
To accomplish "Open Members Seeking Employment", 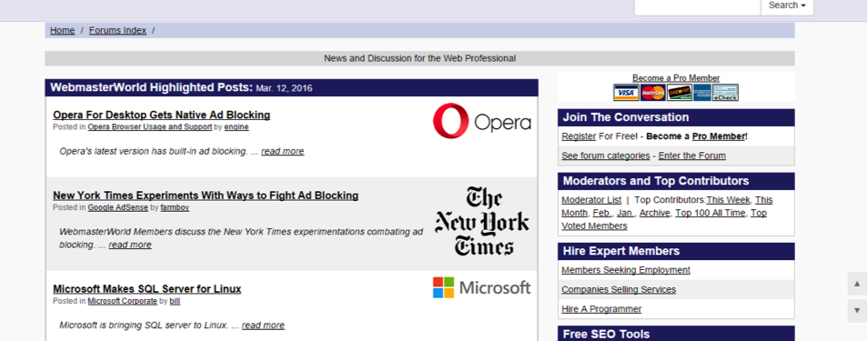I will point(626,270).
